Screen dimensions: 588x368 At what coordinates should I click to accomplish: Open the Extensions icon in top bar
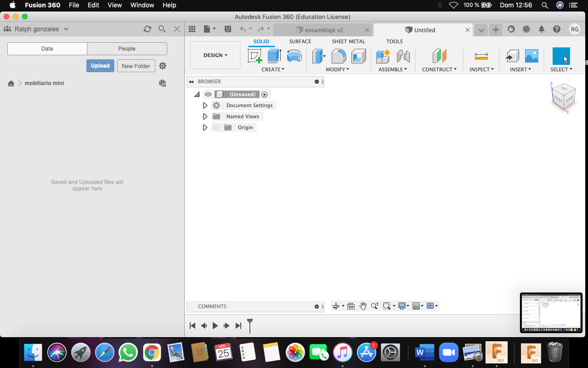point(511,29)
